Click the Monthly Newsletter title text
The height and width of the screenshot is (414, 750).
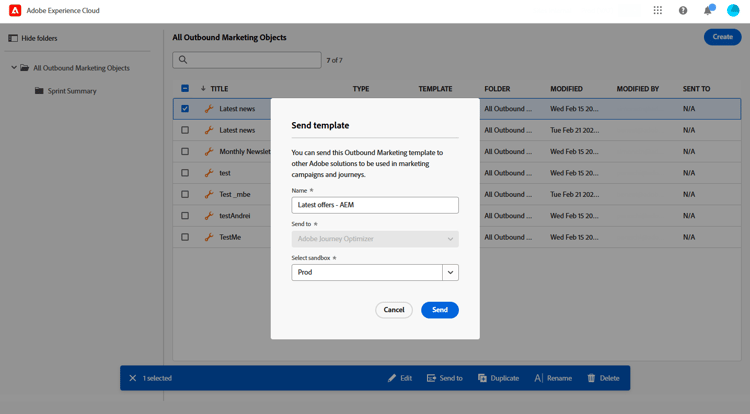(245, 152)
